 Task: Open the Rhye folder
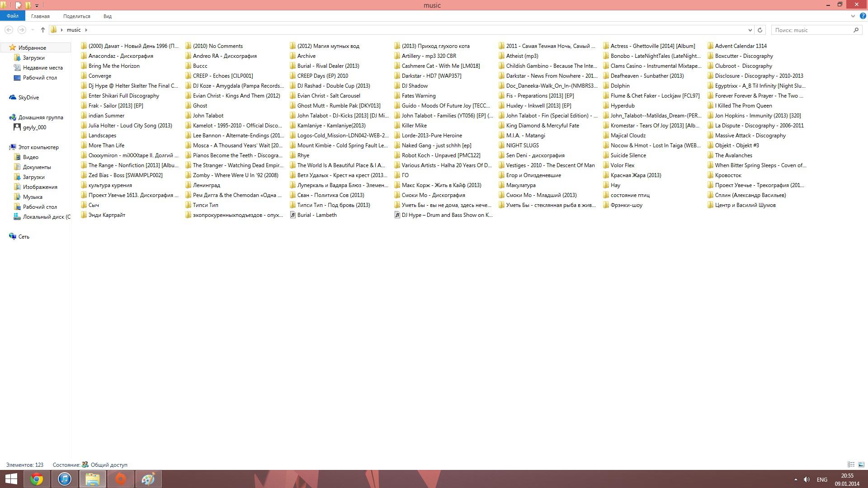tap(299, 155)
